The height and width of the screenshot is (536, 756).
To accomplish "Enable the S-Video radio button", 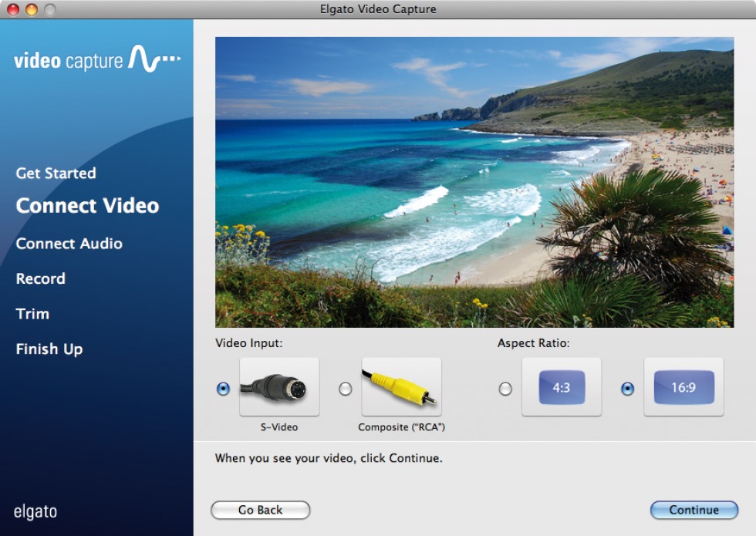I will pyautogui.click(x=223, y=389).
